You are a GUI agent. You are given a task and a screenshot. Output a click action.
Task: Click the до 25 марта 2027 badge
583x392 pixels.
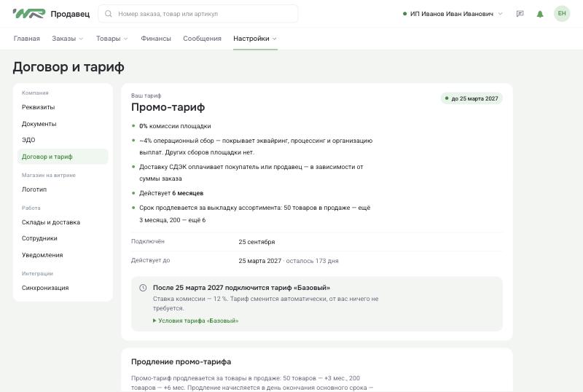472,98
